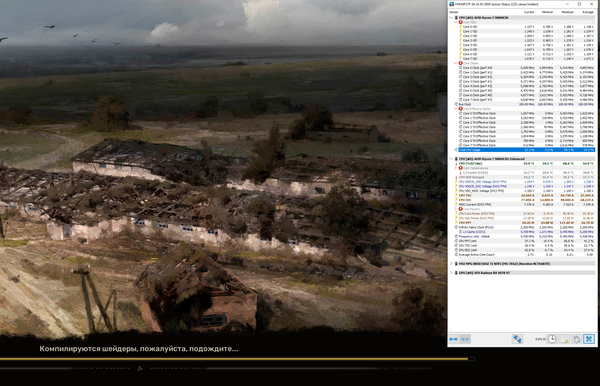The width and height of the screenshot is (600, 386).
Task: Click the thermometer icon beside CPU (Tctl/Tdie)
Action: 456,163
